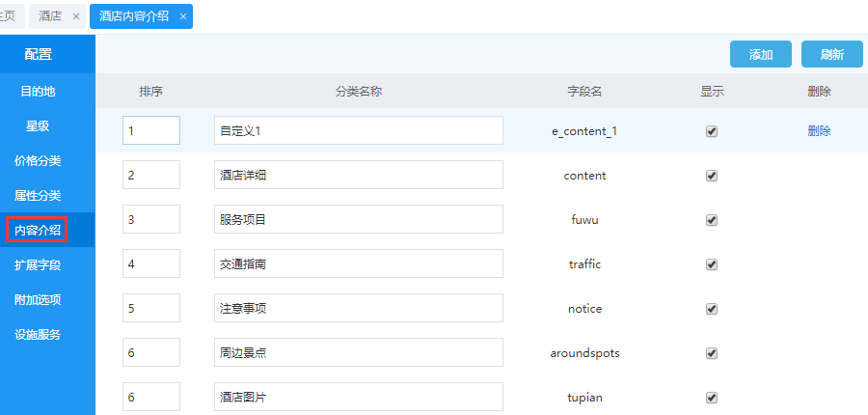The width and height of the screenshot is (868, 415).
Task: Go to 附加选项 in sidebar
Action: point(39,299)
